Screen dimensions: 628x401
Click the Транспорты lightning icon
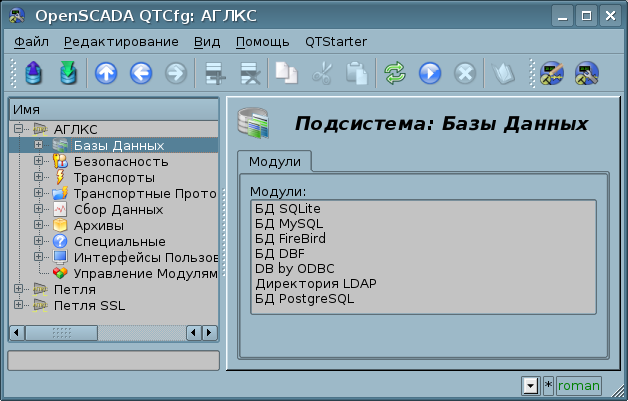click(60, 177)
